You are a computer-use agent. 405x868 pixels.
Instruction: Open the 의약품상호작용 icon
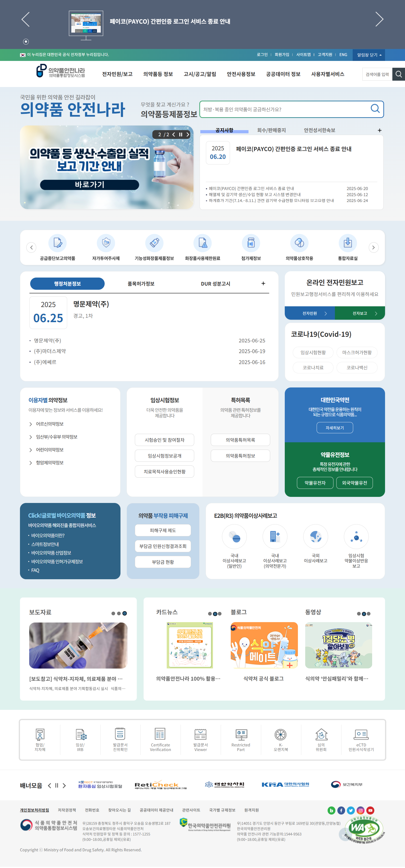[x=299, y=243]
